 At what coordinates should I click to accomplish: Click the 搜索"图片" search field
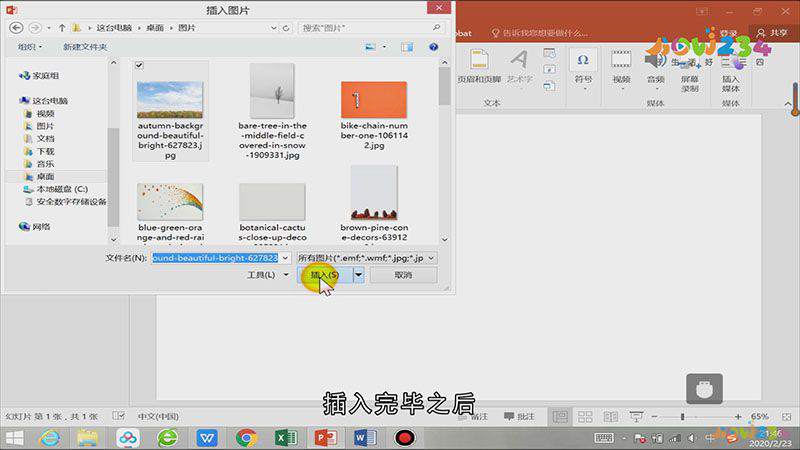pos(364,28)
